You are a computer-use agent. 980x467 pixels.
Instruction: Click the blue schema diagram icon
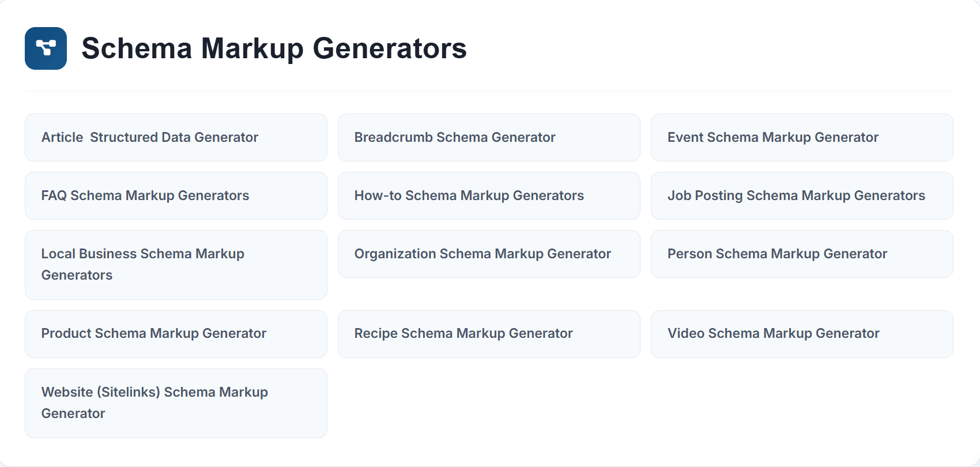tap(46, 48)
